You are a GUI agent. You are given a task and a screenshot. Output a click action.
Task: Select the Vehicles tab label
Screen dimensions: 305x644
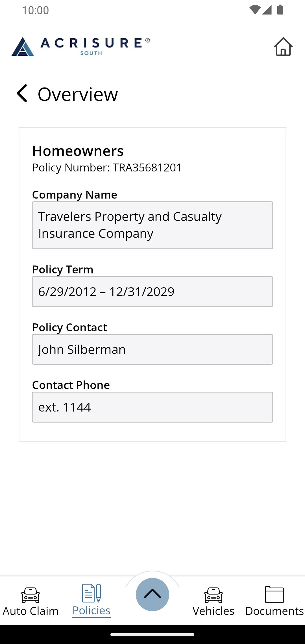click(x=213, y=611)
